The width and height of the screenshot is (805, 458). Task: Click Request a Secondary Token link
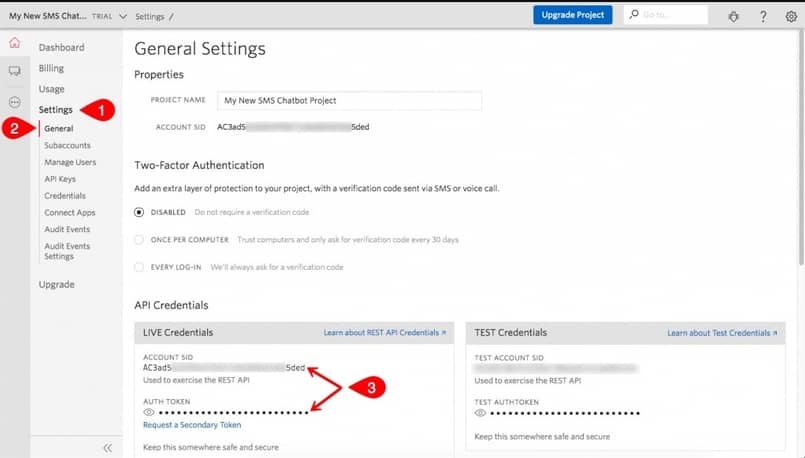click(192, 425)
